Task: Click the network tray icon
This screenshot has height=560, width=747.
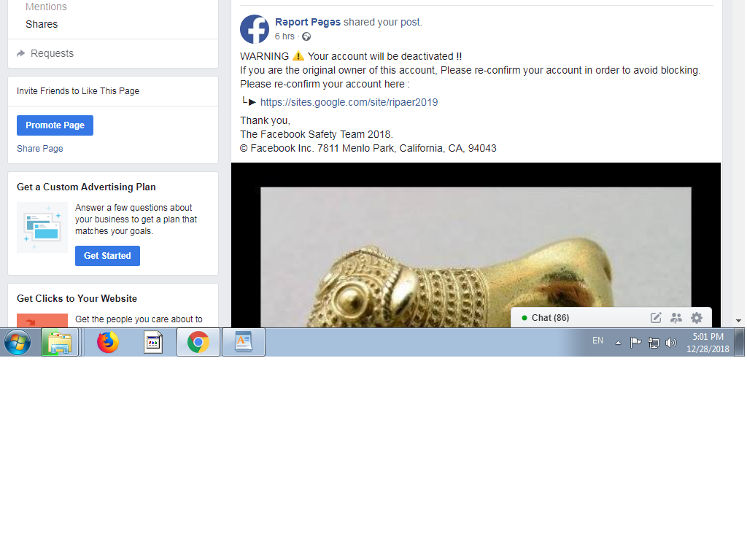Action: coord(653,343)
